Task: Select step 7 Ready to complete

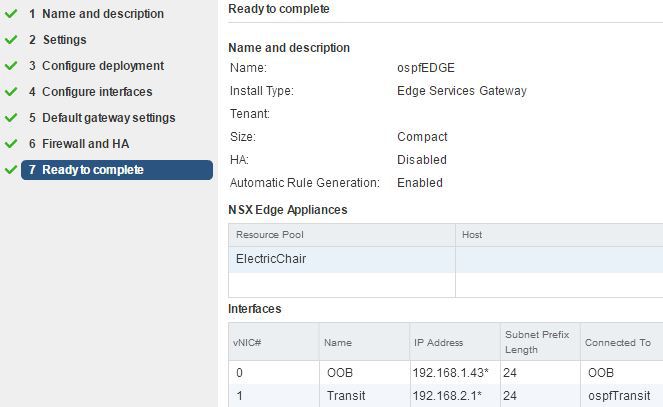Action: 117,170
